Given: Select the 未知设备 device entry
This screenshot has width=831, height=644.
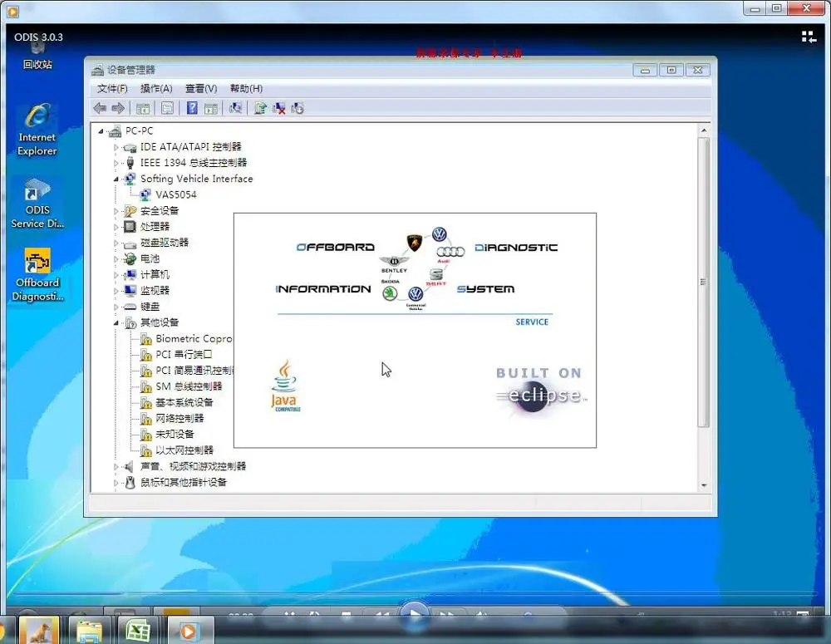Looking at the screenshot, I should (x=175, y=434).
